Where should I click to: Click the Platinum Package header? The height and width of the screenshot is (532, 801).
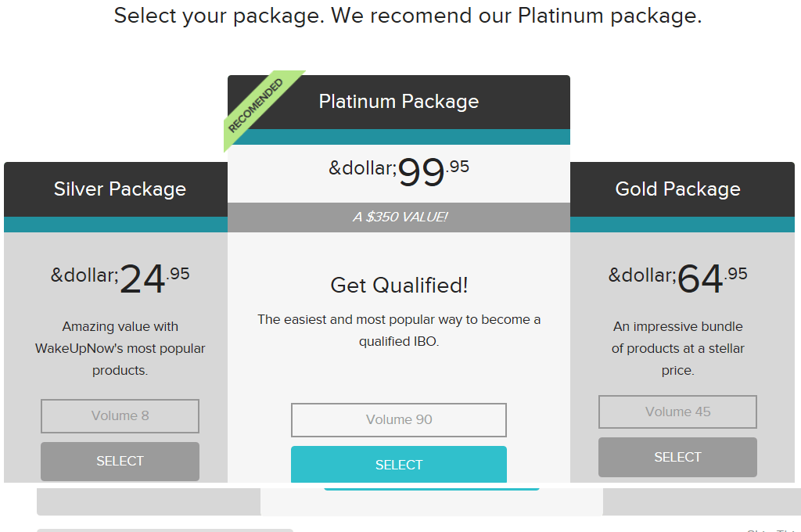click(x=399, y=102)
